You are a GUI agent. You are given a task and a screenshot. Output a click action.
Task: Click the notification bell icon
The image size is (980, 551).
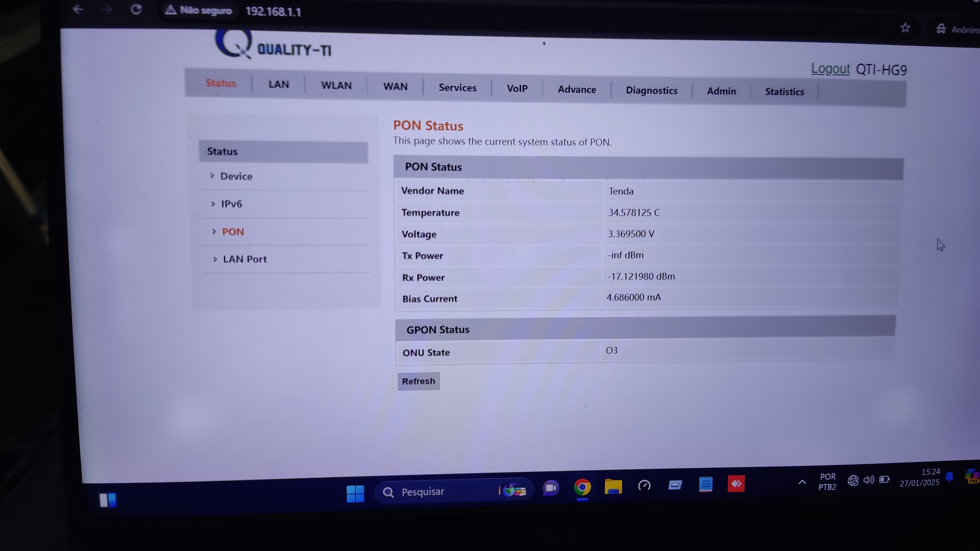(x=950, y=477)
